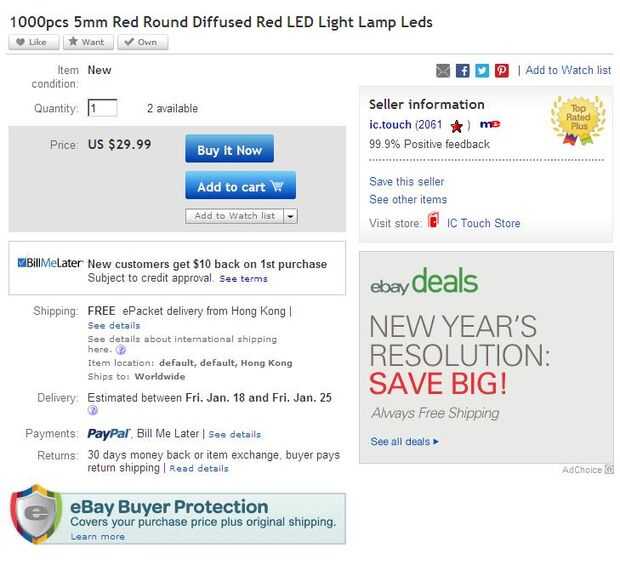Click the seller's 'me' page icon

coord(489,125)
